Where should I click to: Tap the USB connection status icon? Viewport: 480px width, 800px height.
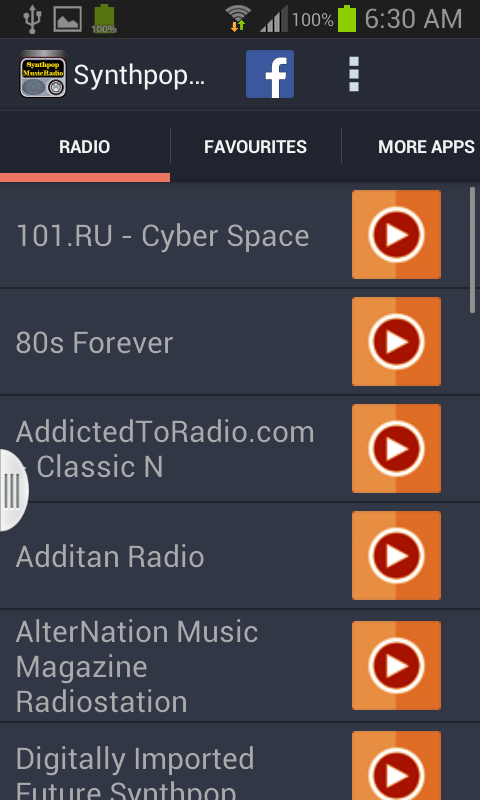point(32,19)
